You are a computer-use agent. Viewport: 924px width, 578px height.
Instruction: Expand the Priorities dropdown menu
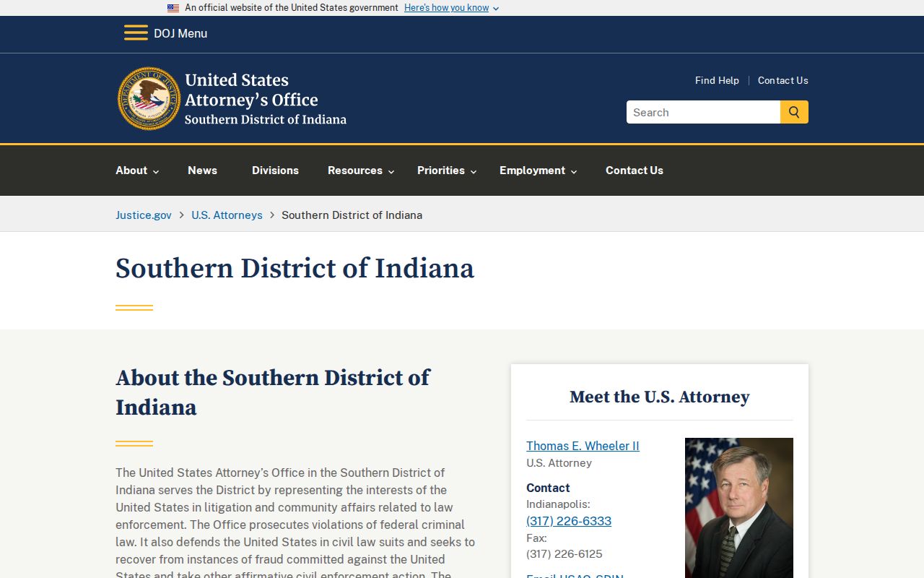click(447, 171)
